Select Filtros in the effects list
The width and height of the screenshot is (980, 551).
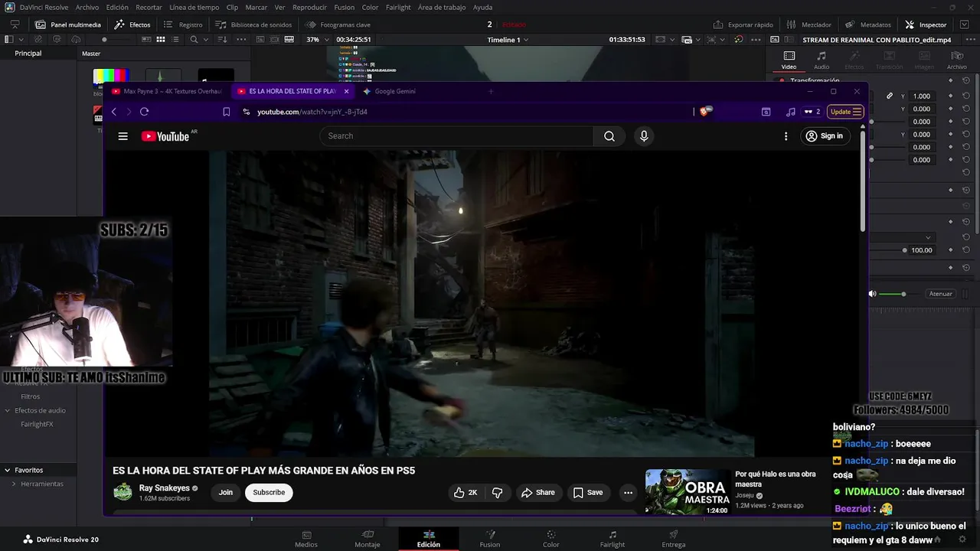[31, 396]
